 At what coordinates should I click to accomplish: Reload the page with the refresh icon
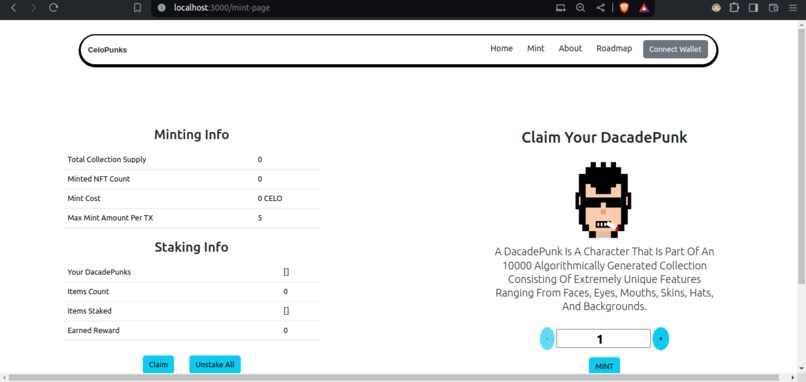[53, 8]
